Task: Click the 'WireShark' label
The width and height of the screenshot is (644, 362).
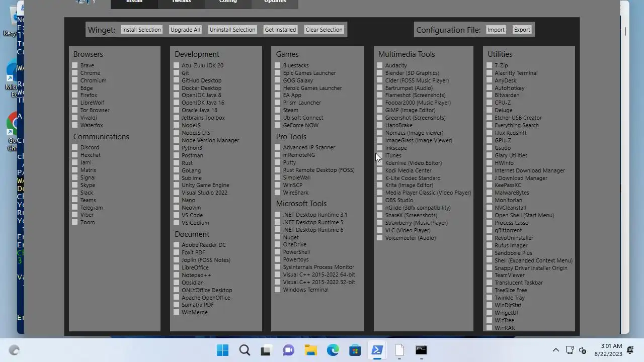Action: [296, 193]
